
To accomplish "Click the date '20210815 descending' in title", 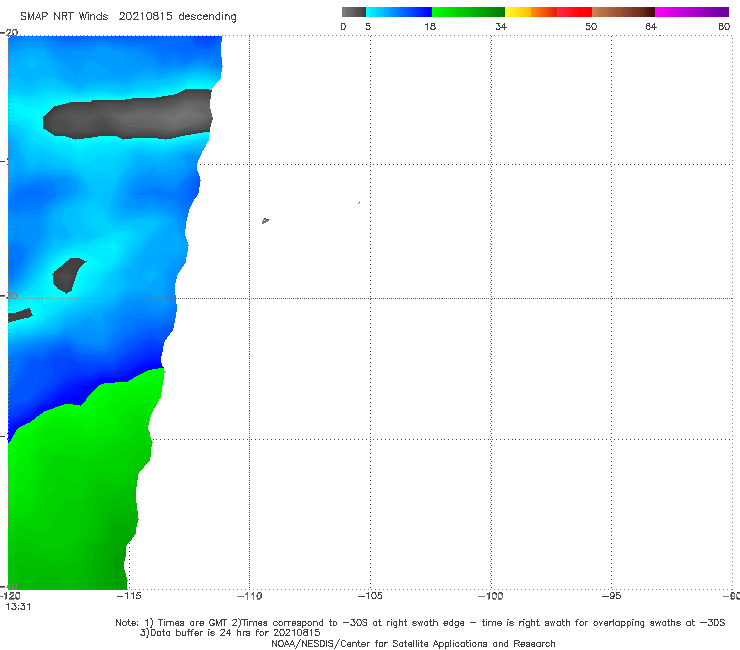I will coord(177,17).
